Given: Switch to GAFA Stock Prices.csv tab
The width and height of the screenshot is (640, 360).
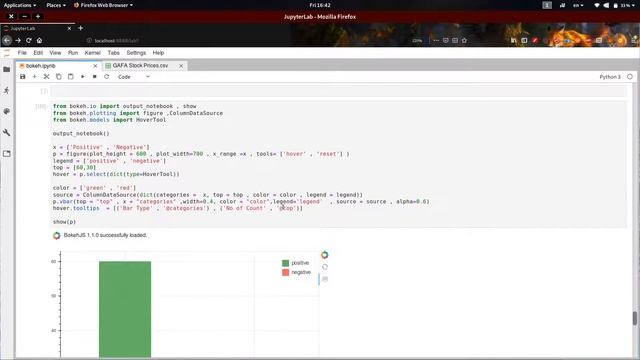Looking at the screenshot, I should point(140,66).
